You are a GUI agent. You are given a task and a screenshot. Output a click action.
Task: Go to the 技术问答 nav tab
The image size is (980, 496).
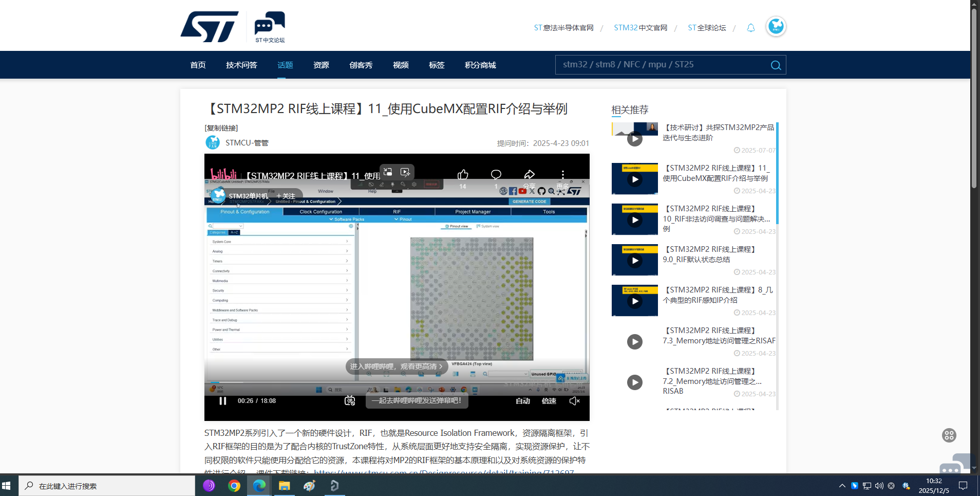(241, 65)
